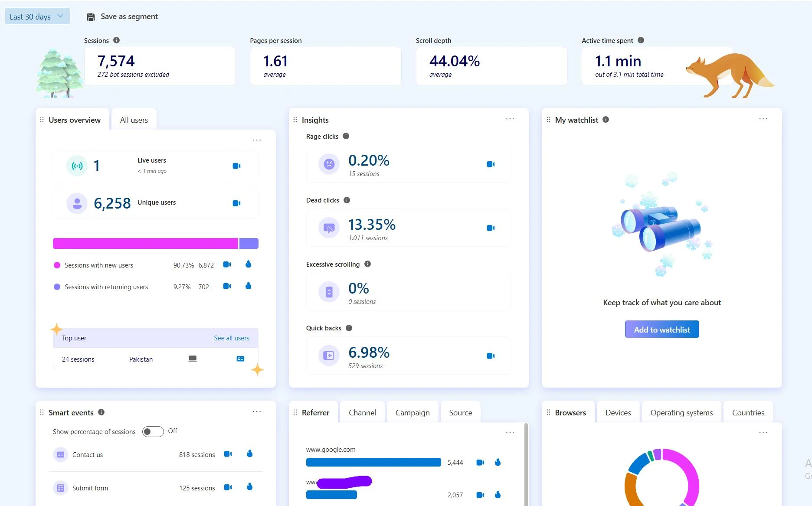Open Rage clicks recordings camera icon

[x=491, y=164]
